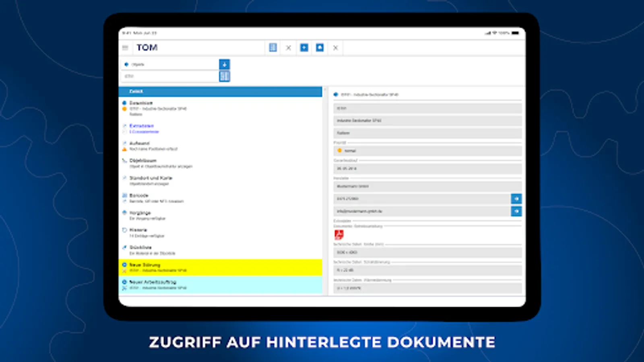Open the Historie list entry

pos(221,233)
